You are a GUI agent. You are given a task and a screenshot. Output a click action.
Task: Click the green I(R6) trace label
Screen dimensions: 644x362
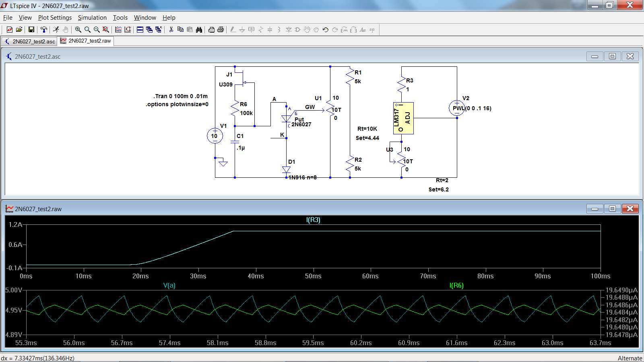[x=456, y=286]
